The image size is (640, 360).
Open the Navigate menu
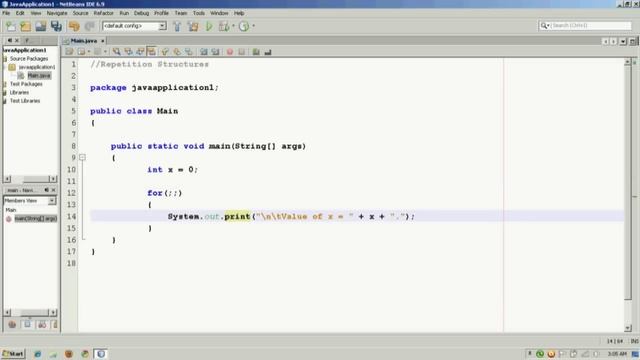click(57, 13)
